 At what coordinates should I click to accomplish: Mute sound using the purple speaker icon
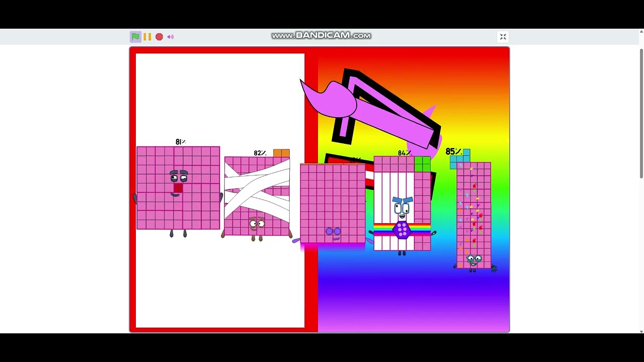[171, 37]
